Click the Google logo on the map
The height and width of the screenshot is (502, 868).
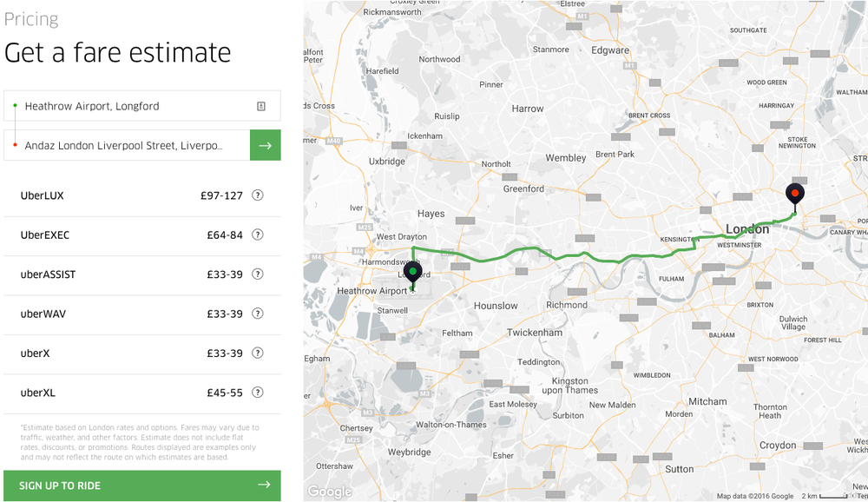point(329,492)
